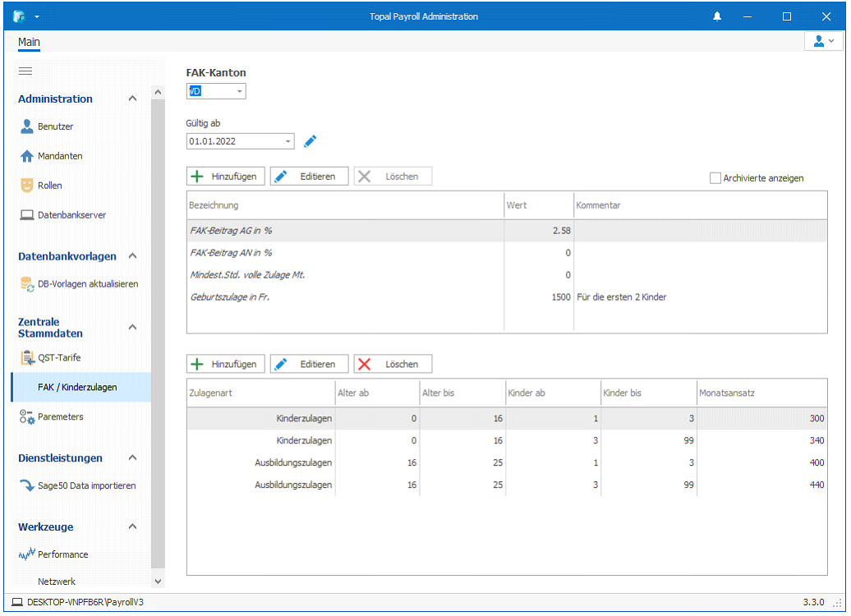
Task: Click the upper Hinzufügen button
Action: [x=226, y=177]
